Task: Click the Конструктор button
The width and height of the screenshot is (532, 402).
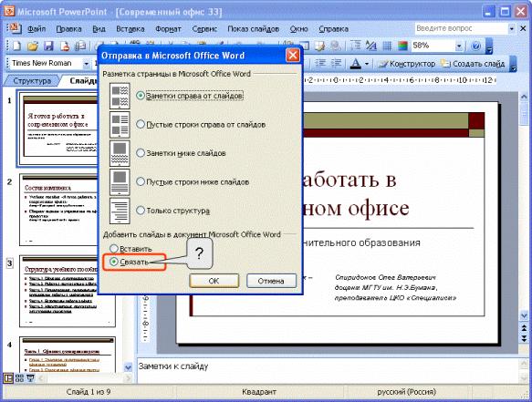Action: click(407, 64)
